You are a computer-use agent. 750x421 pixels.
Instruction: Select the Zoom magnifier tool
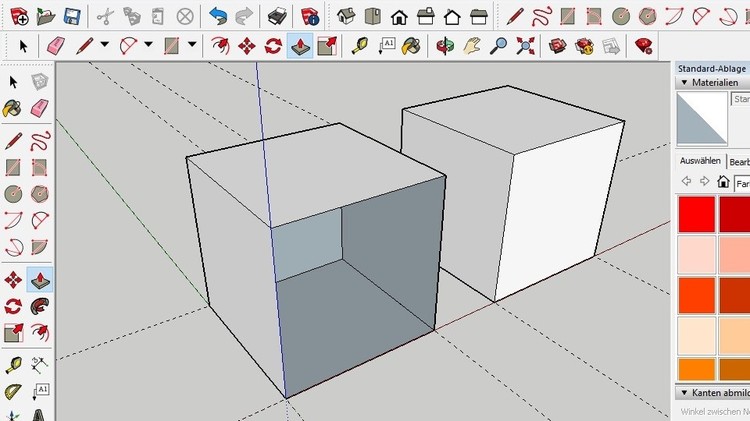coord(498,46)
